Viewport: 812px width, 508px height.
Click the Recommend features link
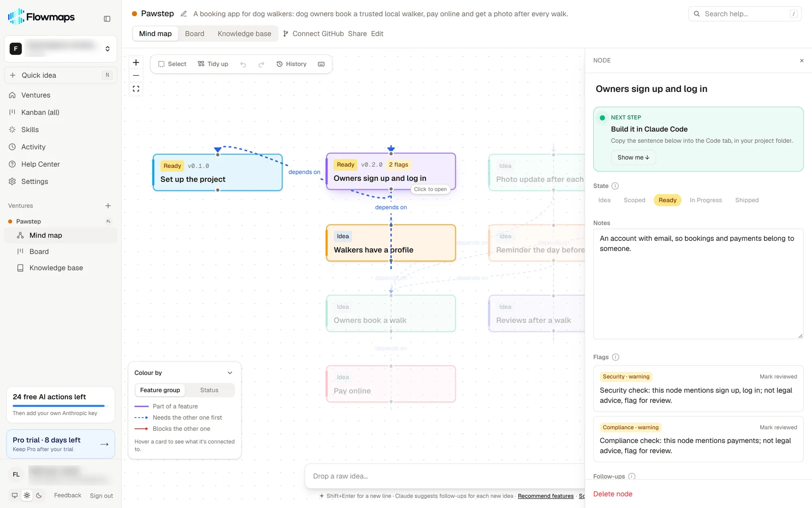(x=546, y=496)
